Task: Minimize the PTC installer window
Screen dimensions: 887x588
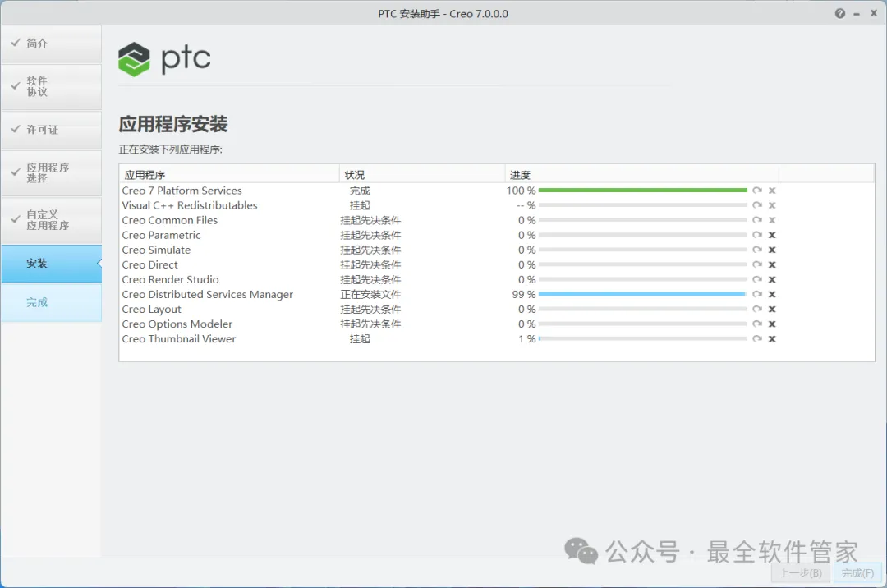Action: 857,14
